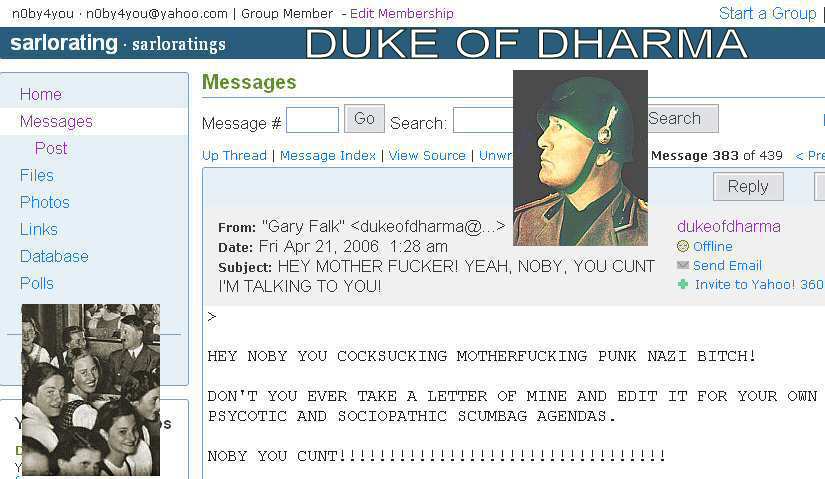This screenshot has height=479, width=825.
Task: Click the Message number input field
Action: (x=313, y=121)
